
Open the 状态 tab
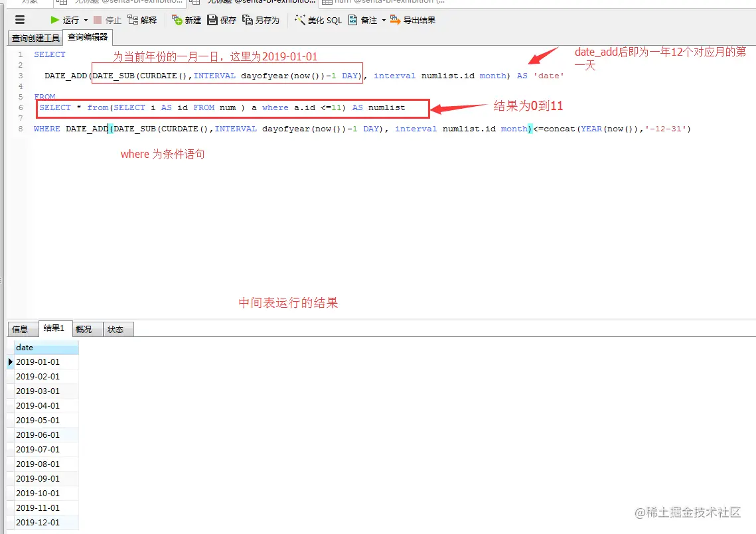point(117,329)
